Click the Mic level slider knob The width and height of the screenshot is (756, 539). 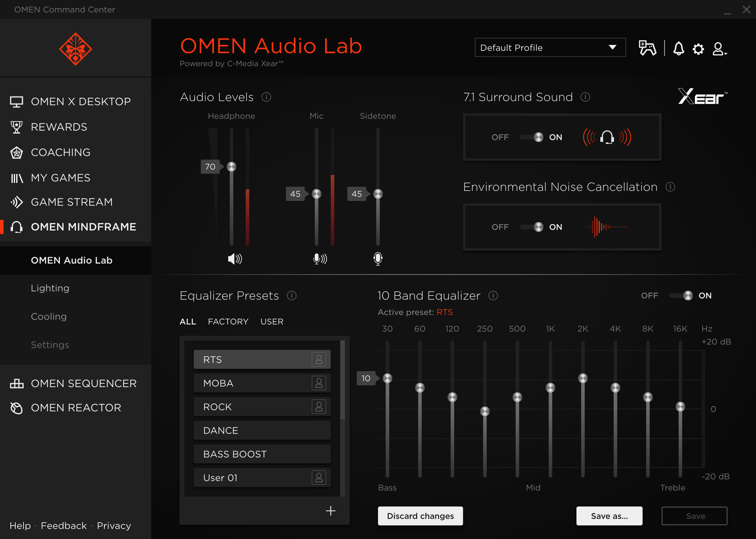pos(317,194)
